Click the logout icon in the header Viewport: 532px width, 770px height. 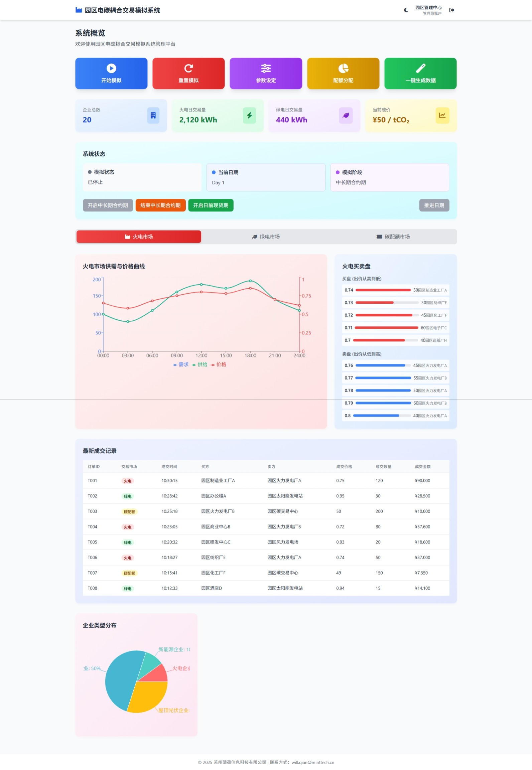pos(451,10)
